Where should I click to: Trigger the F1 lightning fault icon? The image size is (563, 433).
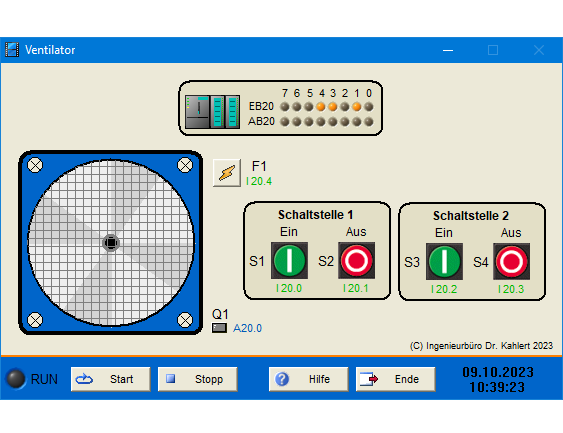pos(227,173)
